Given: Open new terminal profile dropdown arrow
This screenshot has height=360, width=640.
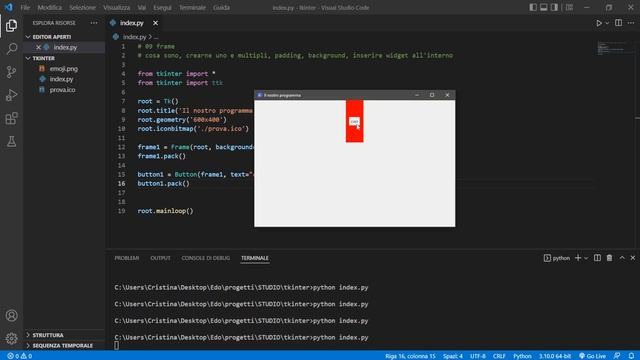Looking at the screenshot, I should tap(586, 258).
